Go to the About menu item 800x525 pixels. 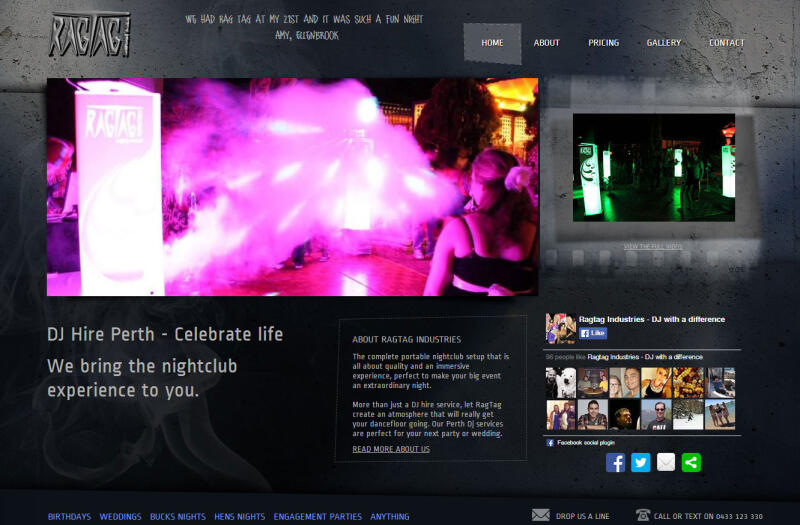coord(547,43)
